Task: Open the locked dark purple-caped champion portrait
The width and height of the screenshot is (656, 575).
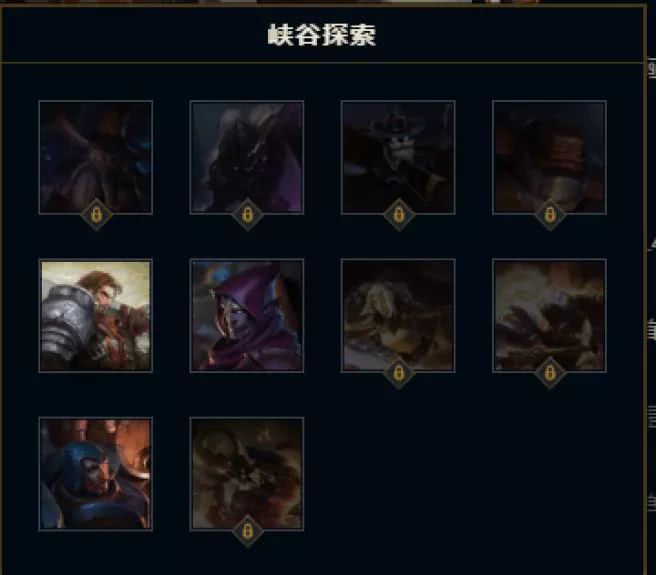Action: coord(247,157)
